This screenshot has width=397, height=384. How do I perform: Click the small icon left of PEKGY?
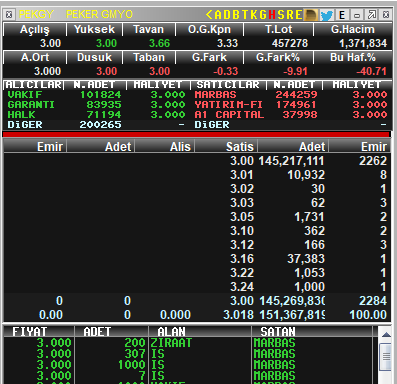point(9,15)
